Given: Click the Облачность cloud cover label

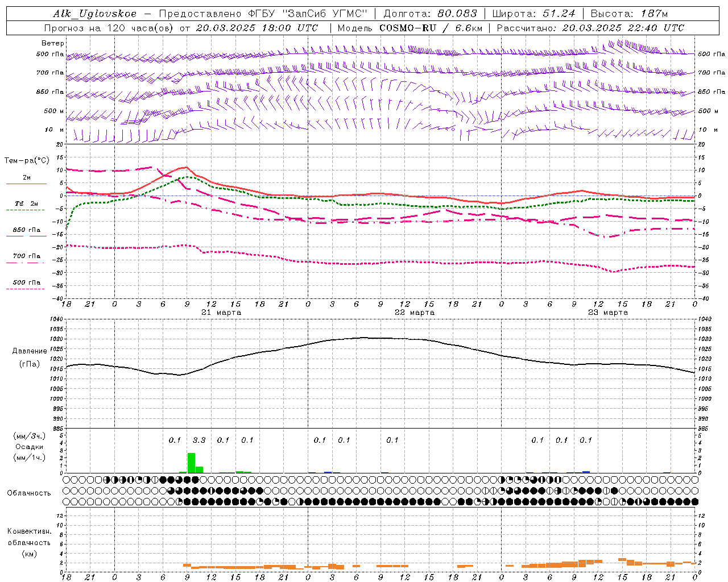Looking at the screenshot, I should (28, 493).
